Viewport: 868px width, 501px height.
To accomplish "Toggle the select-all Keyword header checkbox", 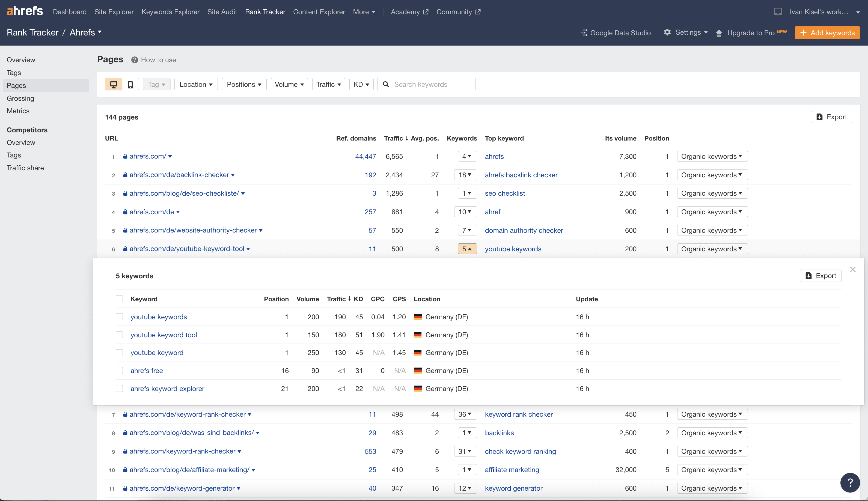I will (119, 299).
